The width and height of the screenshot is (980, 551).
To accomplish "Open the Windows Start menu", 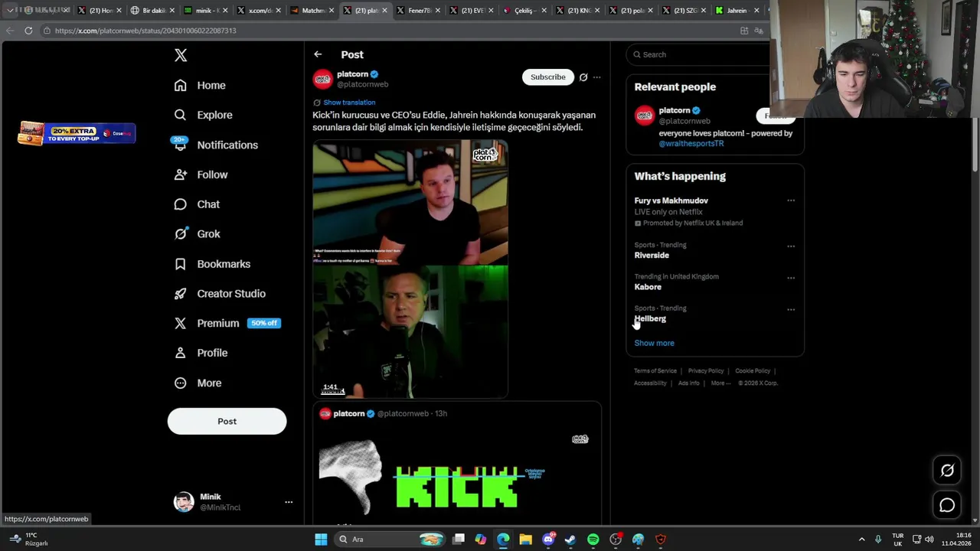I will tap(321, 540).
